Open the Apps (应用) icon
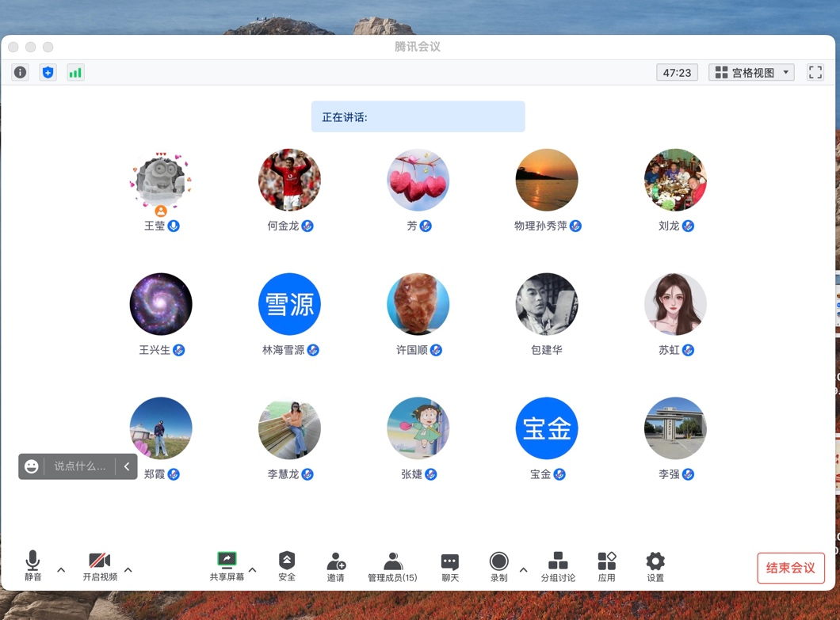Viewport: 840px width, 620px height. 606,567
